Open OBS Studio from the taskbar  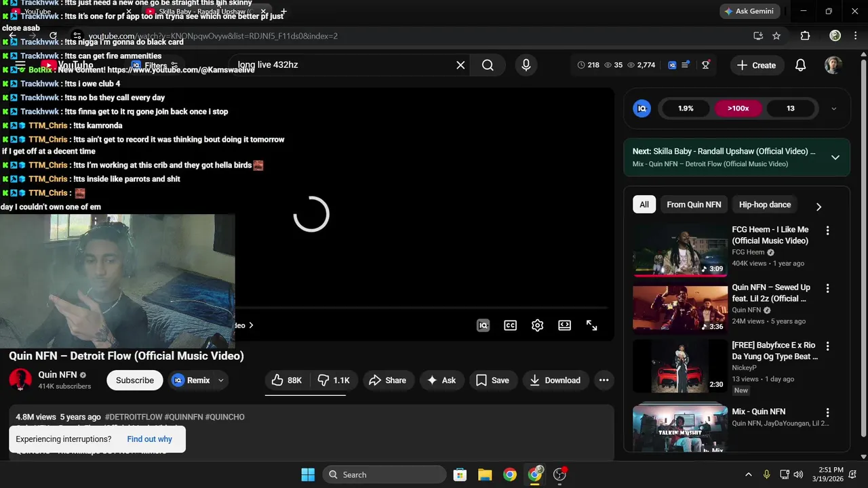[560, 474]
